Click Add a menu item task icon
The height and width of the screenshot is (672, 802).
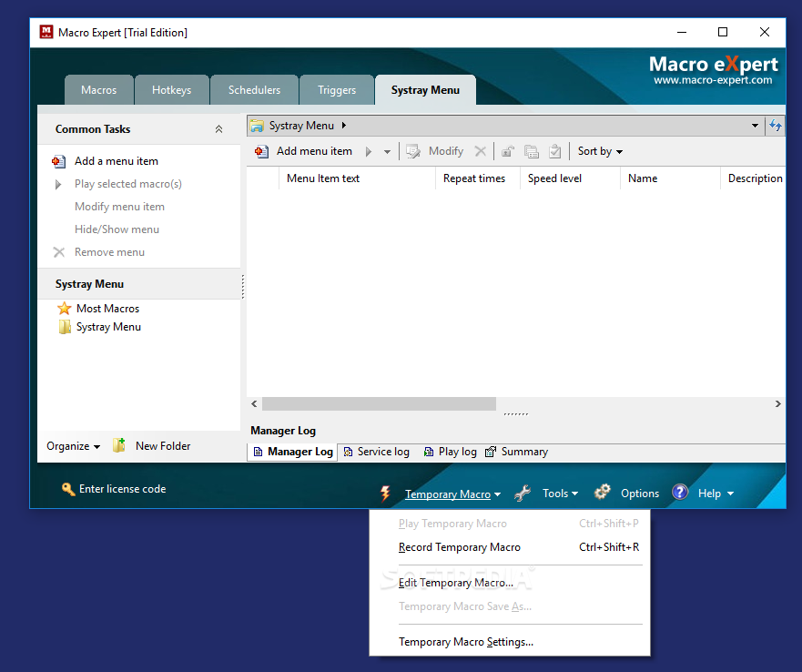59,162
